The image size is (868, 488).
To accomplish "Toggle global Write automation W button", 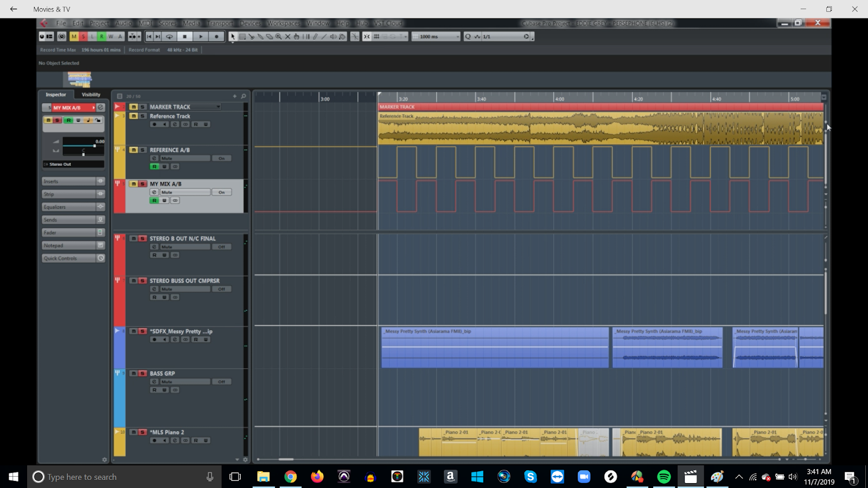I will pyautogui.click(x=111, y=36).
